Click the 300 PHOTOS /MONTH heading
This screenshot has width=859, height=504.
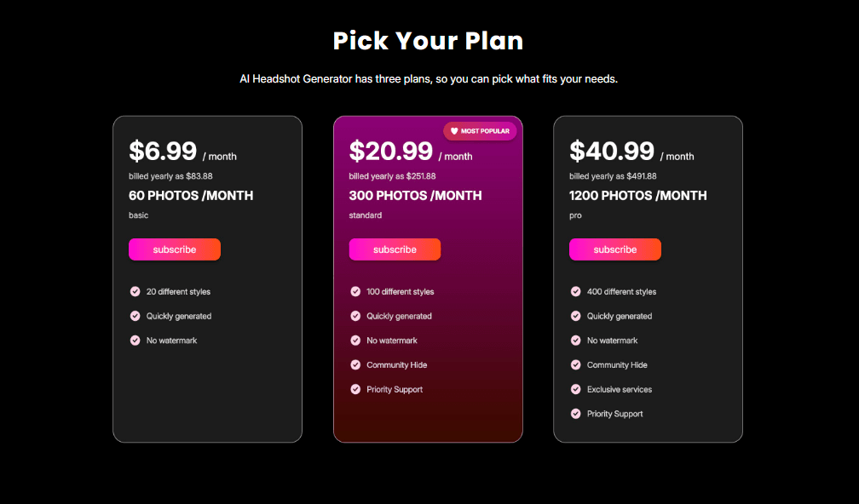pos(415,196)
